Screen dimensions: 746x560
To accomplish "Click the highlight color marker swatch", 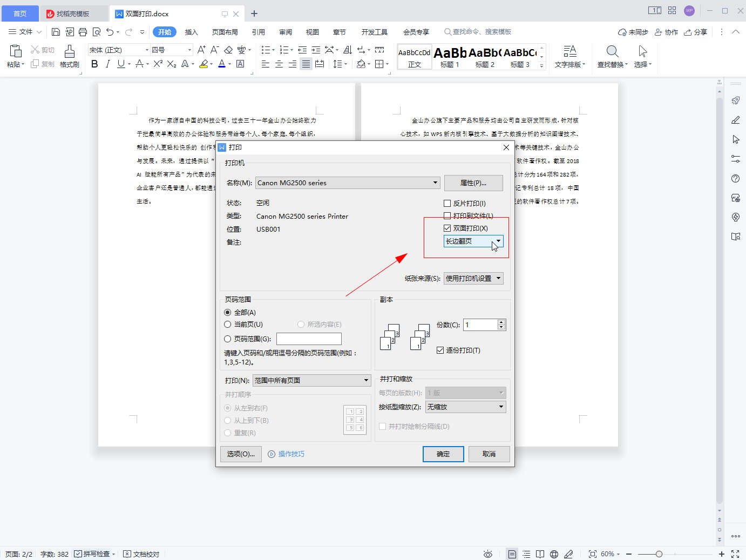I will click(204, 64).
